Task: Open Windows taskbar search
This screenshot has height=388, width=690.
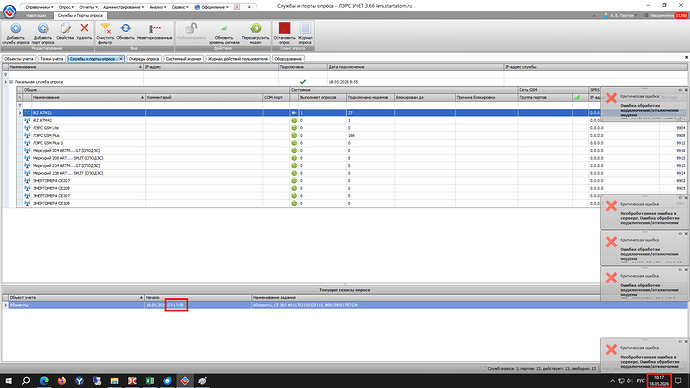Action: (26, 381)
